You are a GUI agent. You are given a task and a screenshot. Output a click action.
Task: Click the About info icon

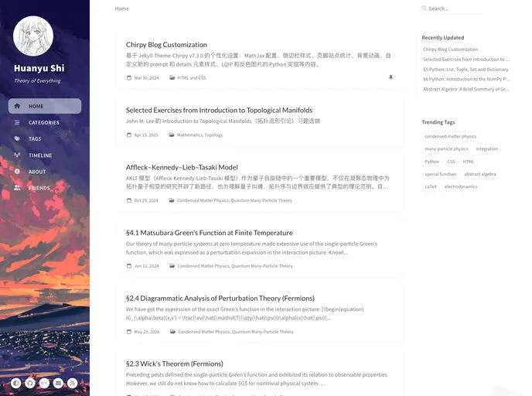click(17, 172)
